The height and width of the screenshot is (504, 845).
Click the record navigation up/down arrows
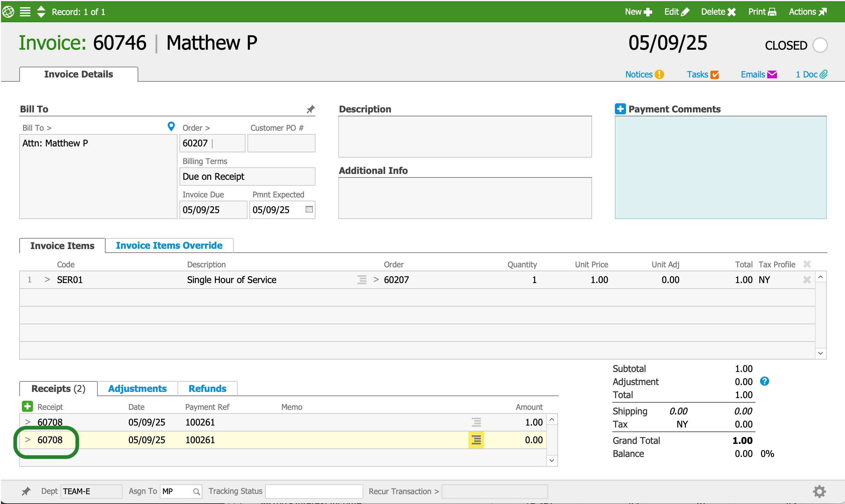pyautogui.click(x=41, y=12)
